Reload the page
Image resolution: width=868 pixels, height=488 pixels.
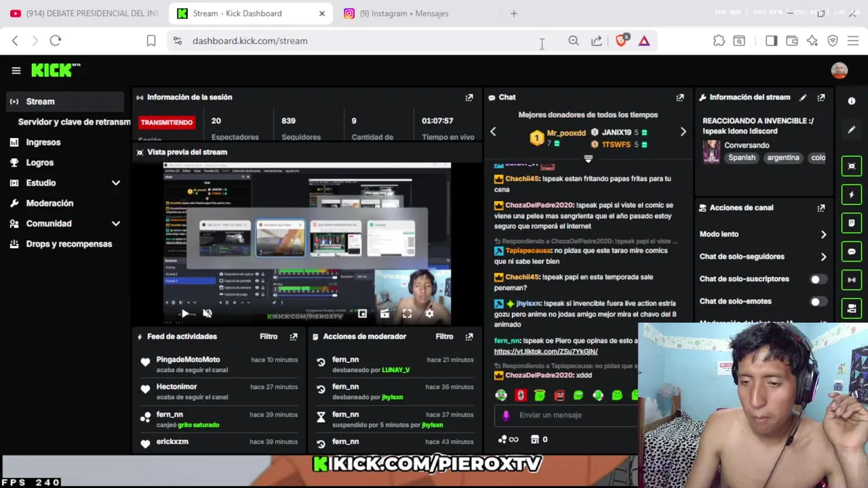click(56, 41)
